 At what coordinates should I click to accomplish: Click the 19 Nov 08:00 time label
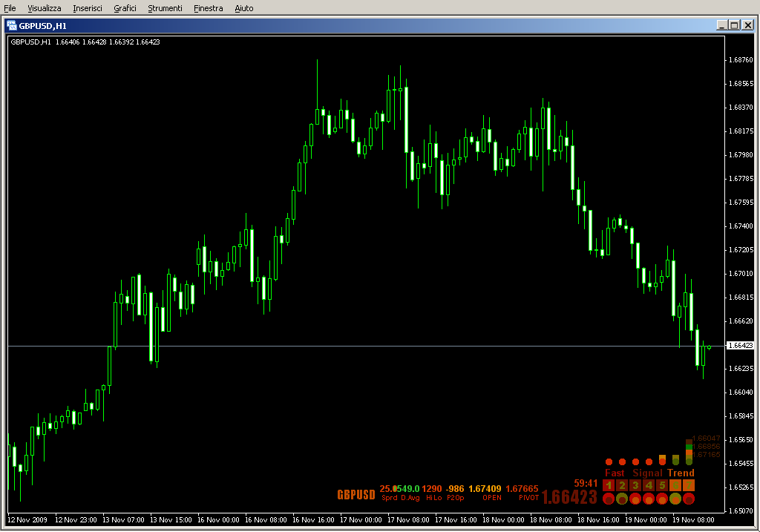pyautogui.click(x=693, y=520)
